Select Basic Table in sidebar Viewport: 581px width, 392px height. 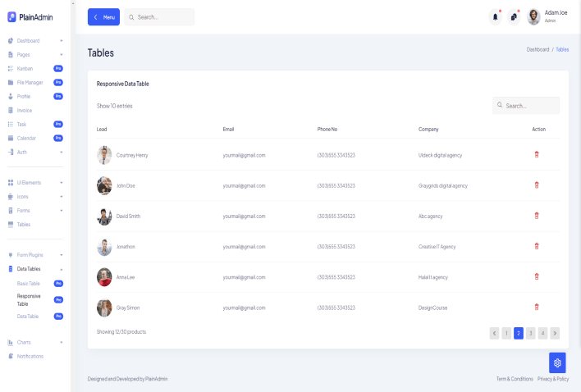pyautogui.click(x=29, y=283)
